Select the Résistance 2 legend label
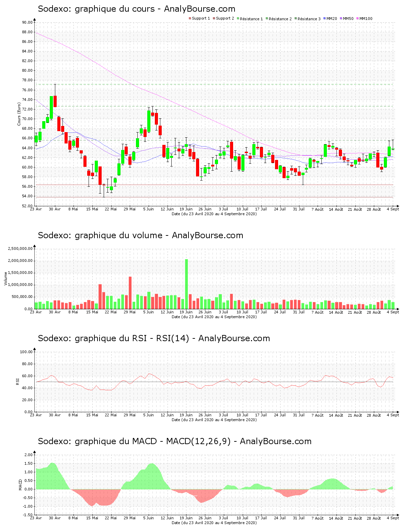This screenshot has width=412, height=532. click(x=280, y=19)
